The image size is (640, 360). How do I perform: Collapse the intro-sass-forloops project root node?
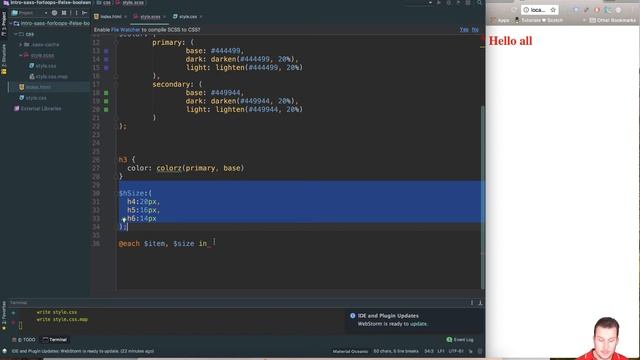pyautogui.click(x=11, y=24)
